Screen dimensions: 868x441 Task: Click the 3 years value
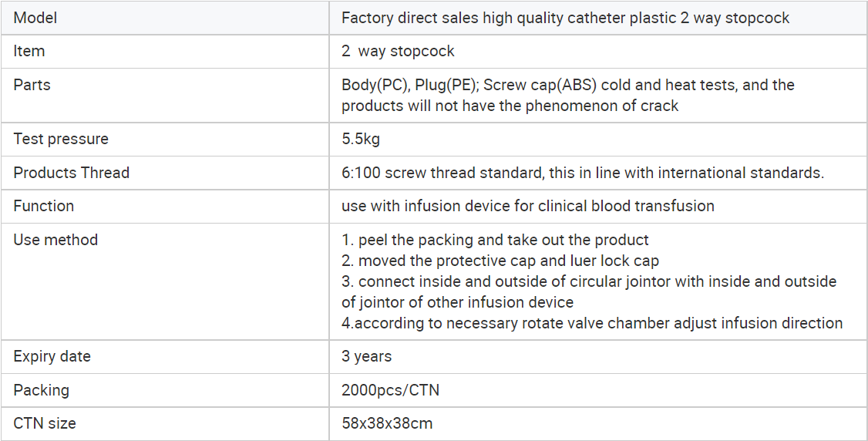pos(366,356)
